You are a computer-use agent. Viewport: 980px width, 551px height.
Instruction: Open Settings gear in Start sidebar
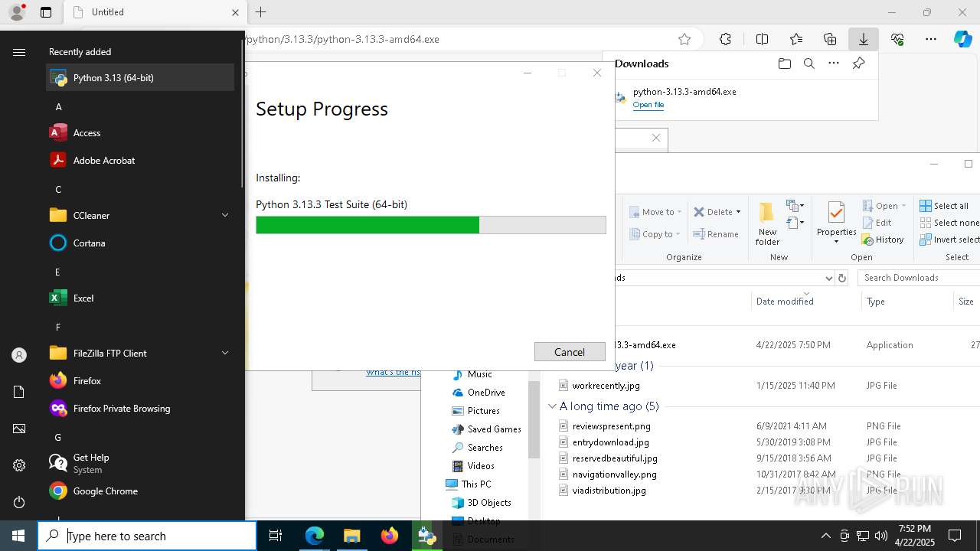[x=19, y=465]
